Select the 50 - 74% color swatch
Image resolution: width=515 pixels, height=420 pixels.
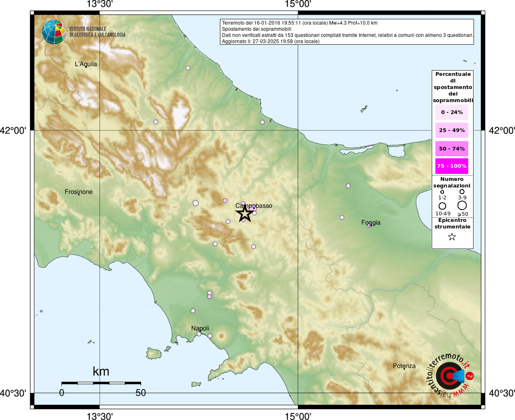coord(452,148)
